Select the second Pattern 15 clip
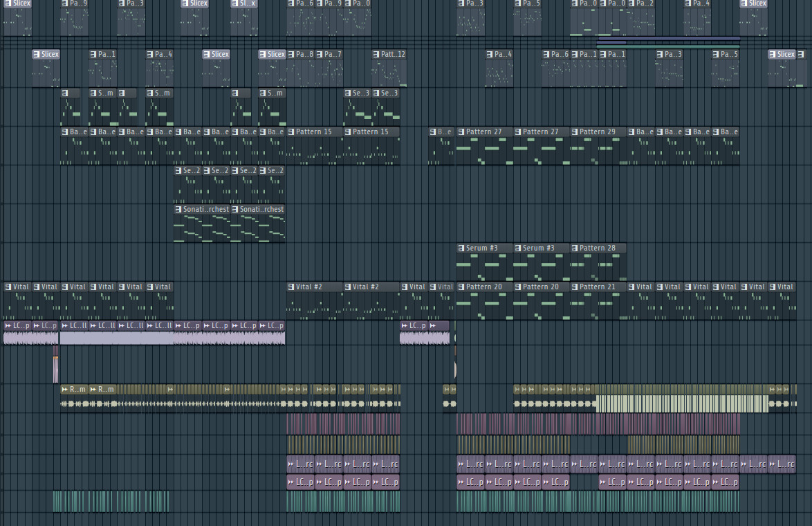Viewport: 812px width, 526px height. (x=371, y=145)
